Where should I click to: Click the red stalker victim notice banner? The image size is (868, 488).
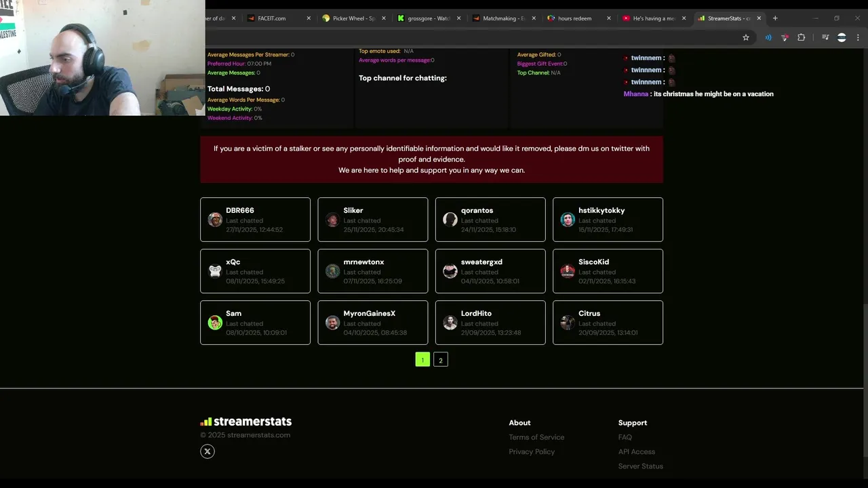coord(431,159)
